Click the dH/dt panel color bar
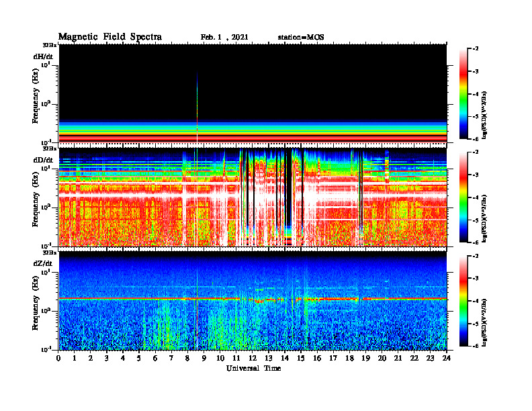This screenshot has height=411, width=532. click(x=463, y=94)
